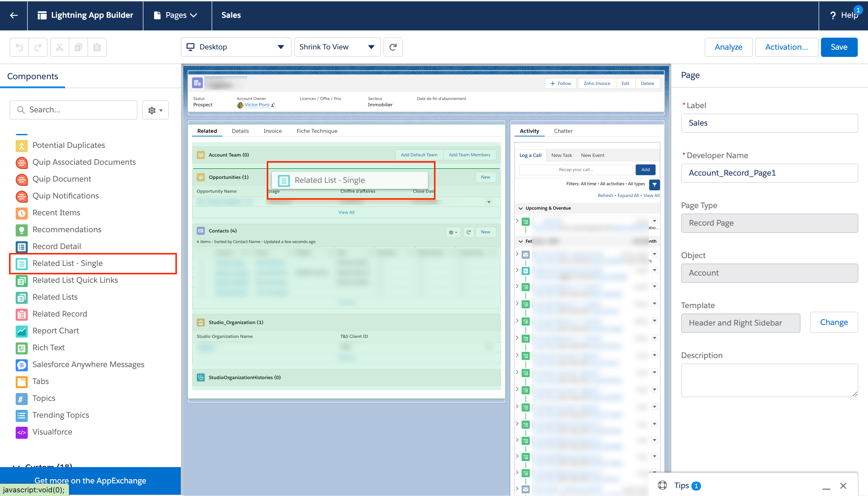The height and width of the screenshot is (496, 868).
Task: Click the Quip Associated Documents icon
Action: [21, 163]
